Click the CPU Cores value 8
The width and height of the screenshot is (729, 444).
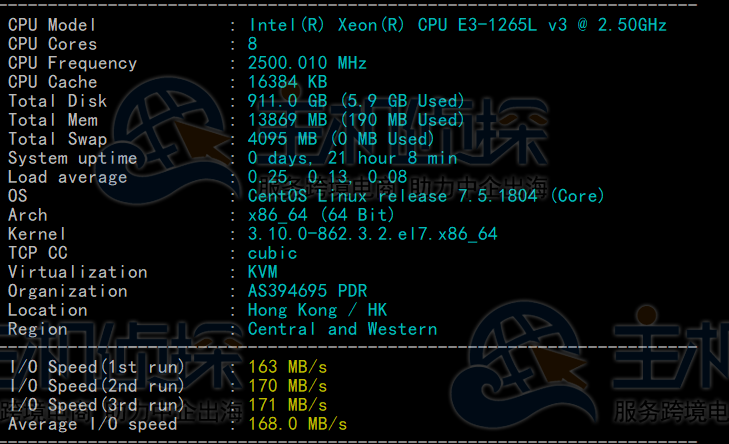pos(253,44)
